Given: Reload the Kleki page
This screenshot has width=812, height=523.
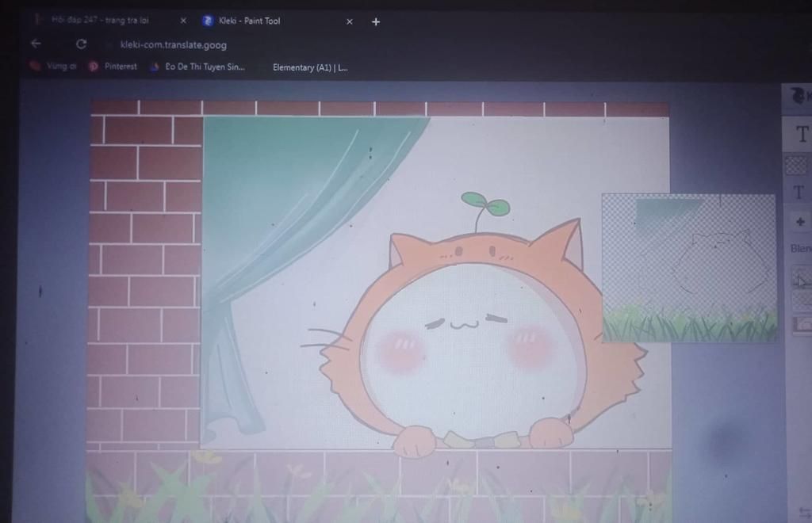Looking at the screenshot, I should [x=82, y=44].
